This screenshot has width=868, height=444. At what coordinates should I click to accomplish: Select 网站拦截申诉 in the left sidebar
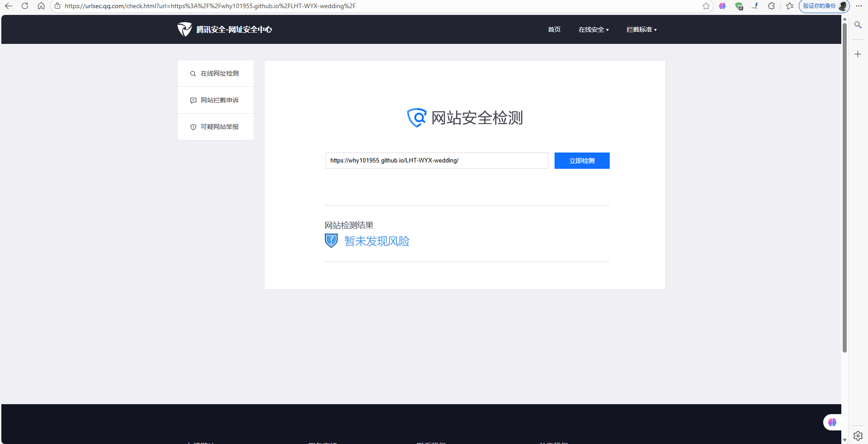(216, 100)
